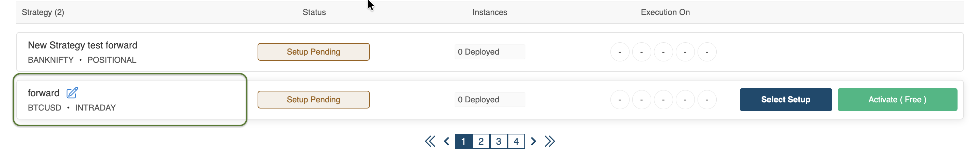Select page 1 in pagination
Viewport: 980px width, 159px height.
tap(463, 142)
